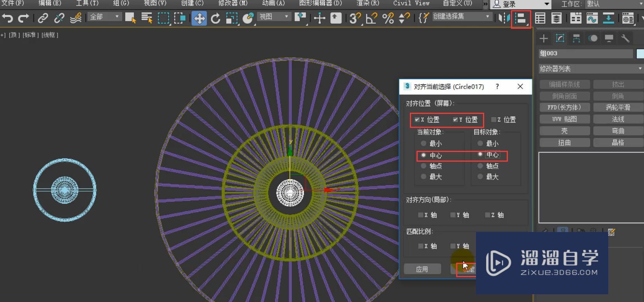The height and width of the screenshot is (302, 644).
Task: Click the Mirror tool icon
Action: coord(504,18)
